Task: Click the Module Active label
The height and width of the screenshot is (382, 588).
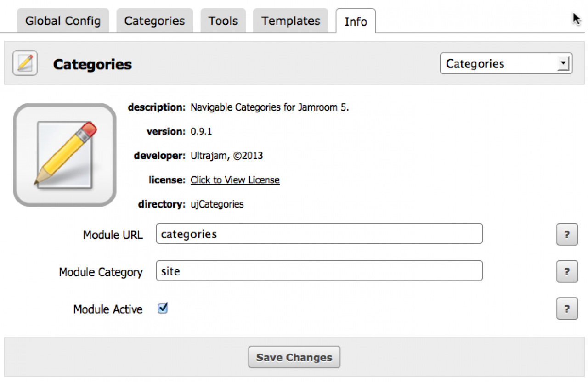Action: click(108, 309)
